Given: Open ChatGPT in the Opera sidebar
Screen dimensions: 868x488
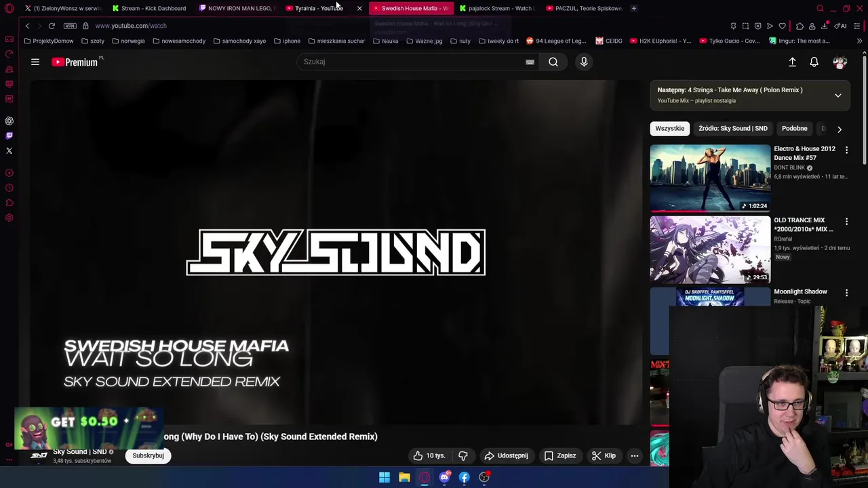Looking at the screenshot, I should click(x=9, y=121).
